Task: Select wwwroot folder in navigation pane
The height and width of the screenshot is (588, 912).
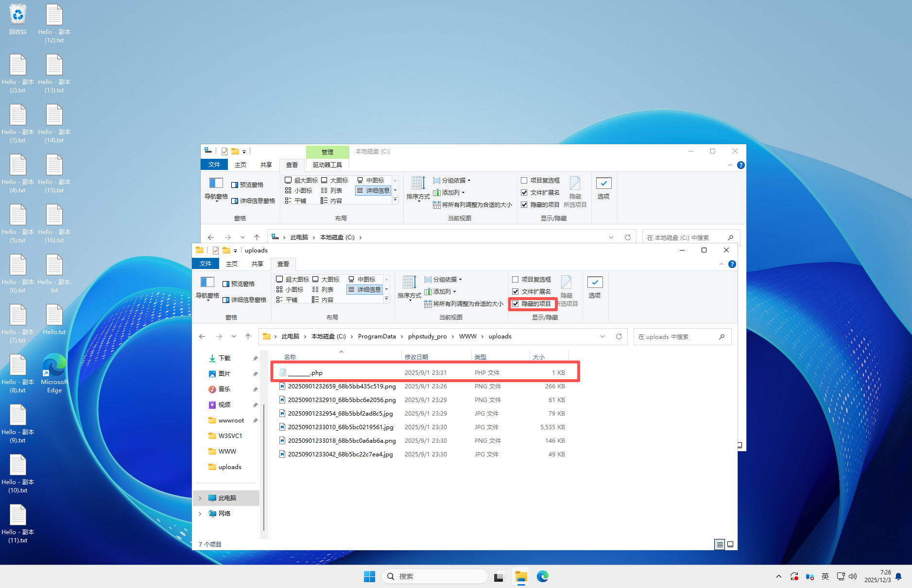Action: [x=231, y=420]
